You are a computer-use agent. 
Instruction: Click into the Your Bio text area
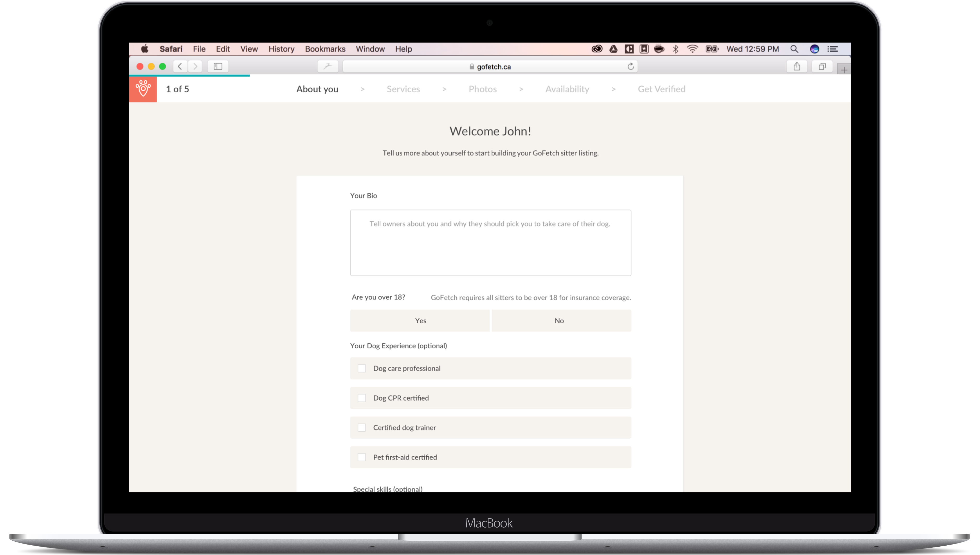pos(491,243)
